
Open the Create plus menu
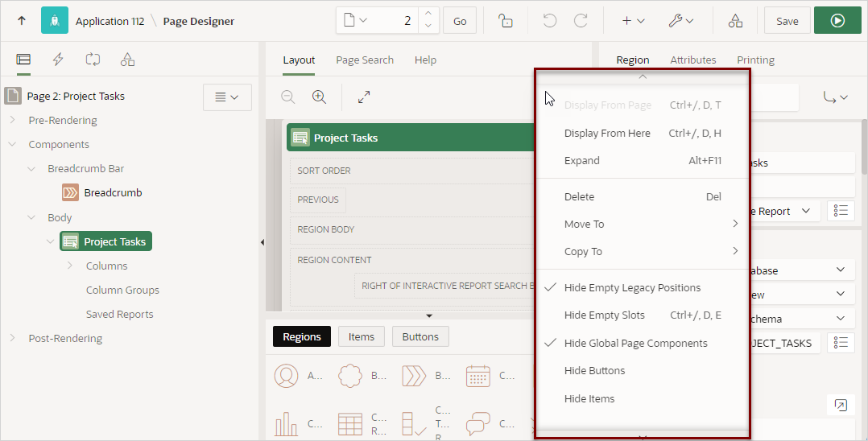pyautogui.click(x=633, y=21)
